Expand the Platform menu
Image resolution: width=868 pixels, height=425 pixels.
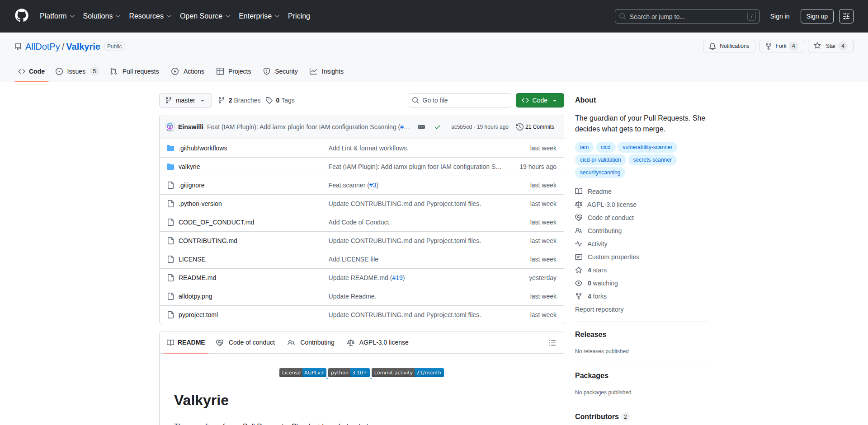57,16
